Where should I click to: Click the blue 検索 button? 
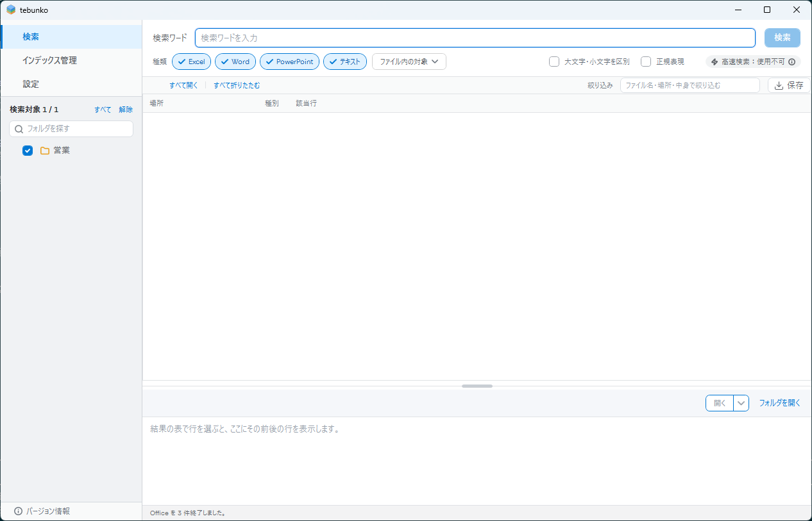point(782,38)
